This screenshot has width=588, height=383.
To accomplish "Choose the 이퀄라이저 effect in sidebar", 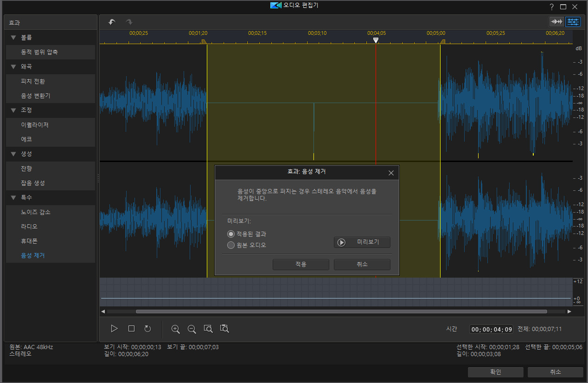I will click(35, 125).
